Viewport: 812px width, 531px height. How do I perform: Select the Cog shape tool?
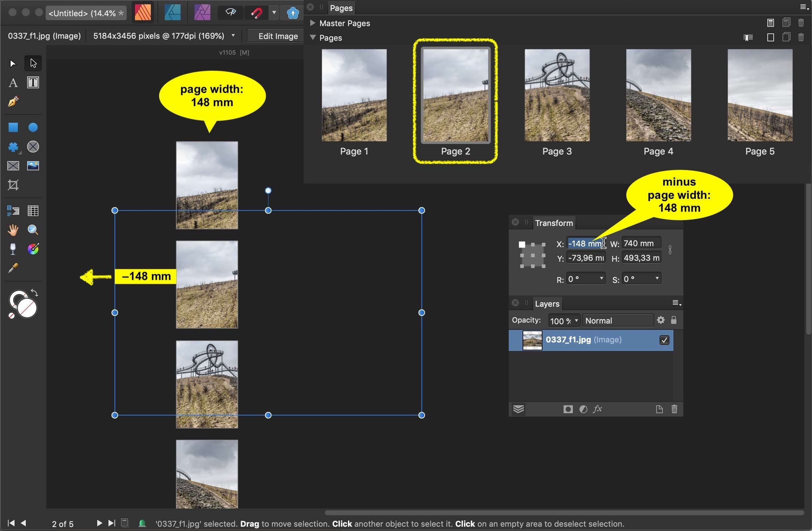pyautogui.click(x=13, y=147)
